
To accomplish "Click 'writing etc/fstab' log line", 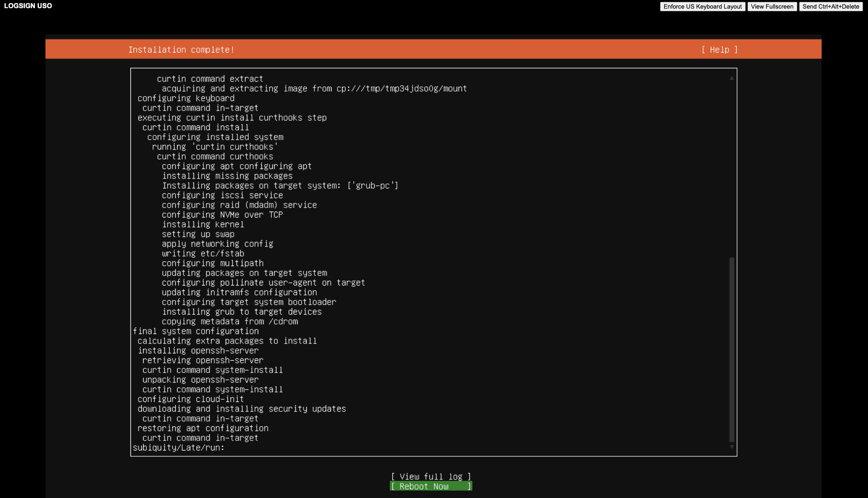I will (203, 254).
